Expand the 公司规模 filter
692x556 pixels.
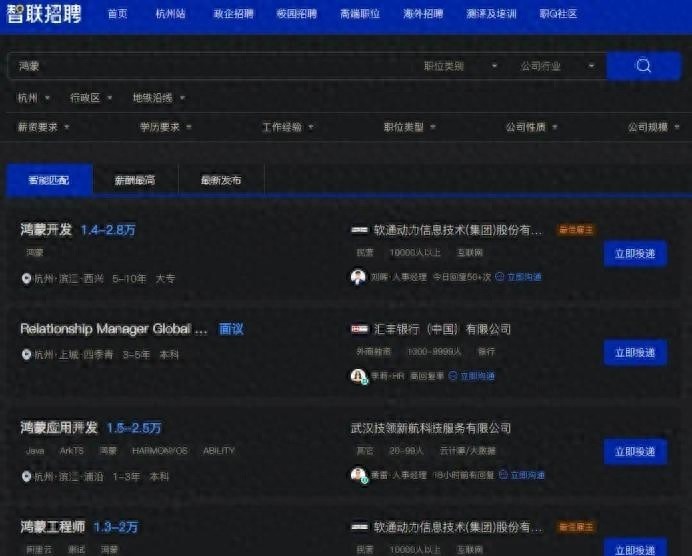coord(654,127)
